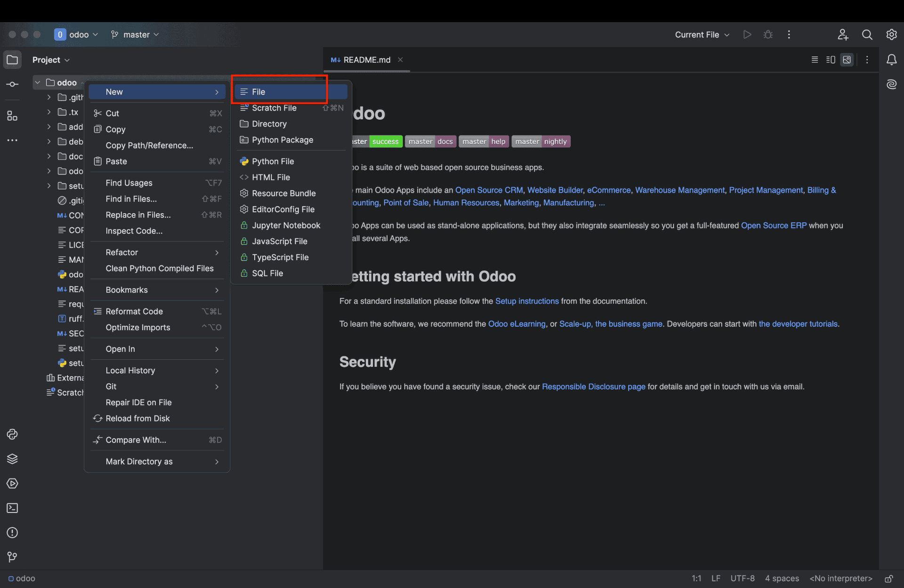This screenshot has height=588, width=904.
Task: Toggle read-only lock in status bar
Action: click(x=888, y=579)
